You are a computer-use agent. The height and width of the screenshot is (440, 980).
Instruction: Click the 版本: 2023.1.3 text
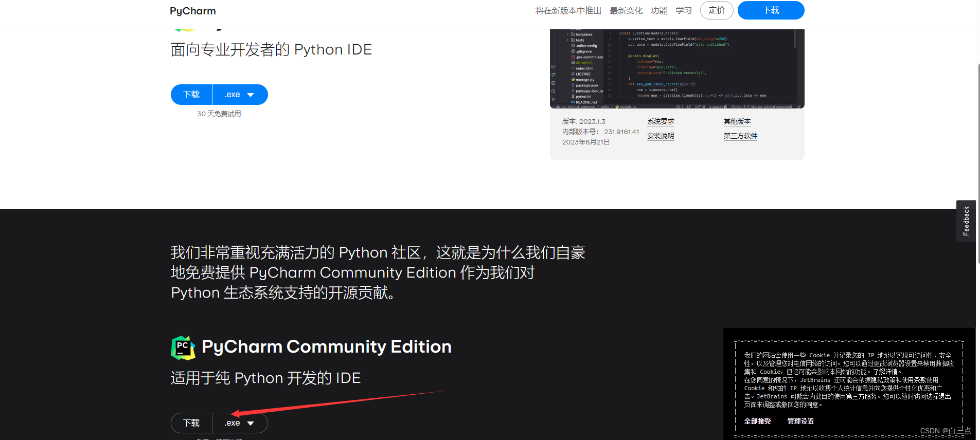[583, 122]
